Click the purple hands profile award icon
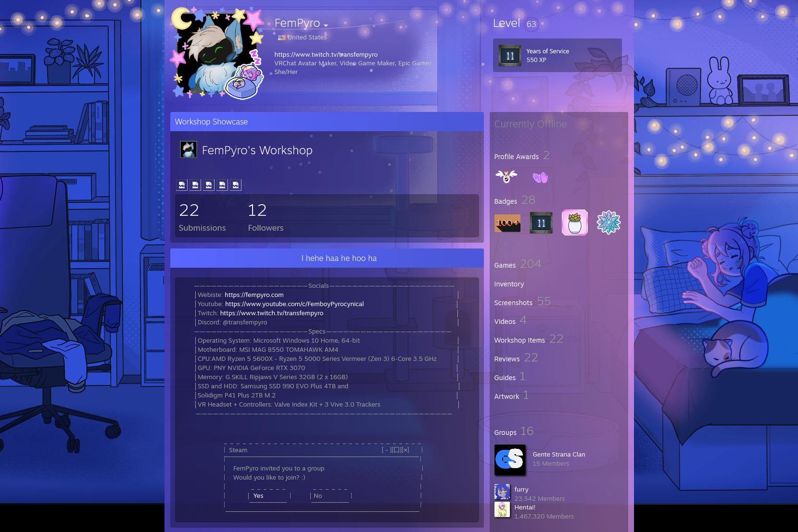 click(540, 177)
